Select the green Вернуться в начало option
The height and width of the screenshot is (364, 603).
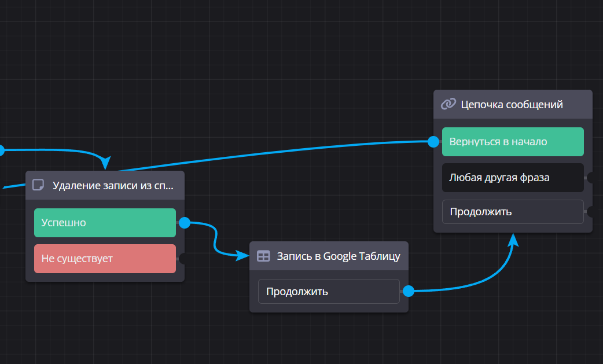coord(513,142)
